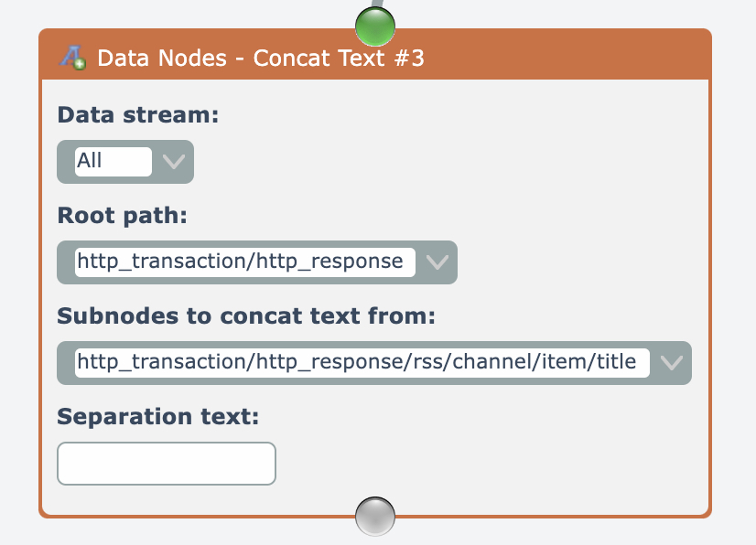Viewport: 756px width, 545px height.
Task: Click 'Subnodes to concat text from:' label
Action: pyautogui.click(x=246, y=316)
